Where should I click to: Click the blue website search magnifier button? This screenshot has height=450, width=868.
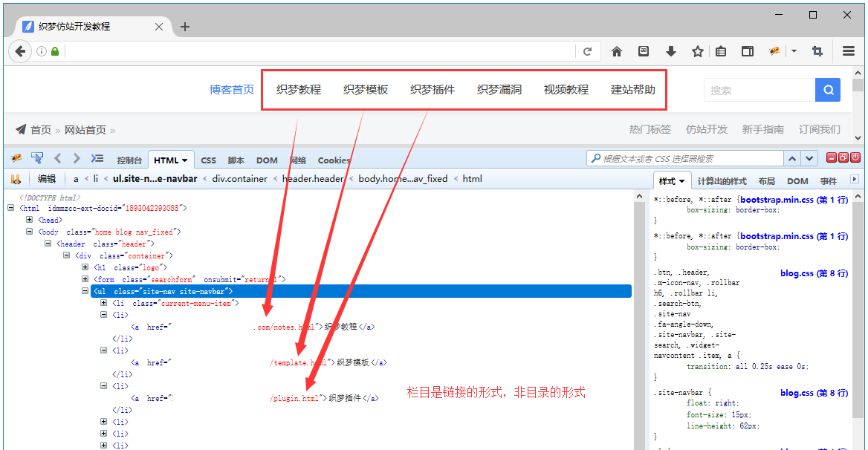pos(828,90)
